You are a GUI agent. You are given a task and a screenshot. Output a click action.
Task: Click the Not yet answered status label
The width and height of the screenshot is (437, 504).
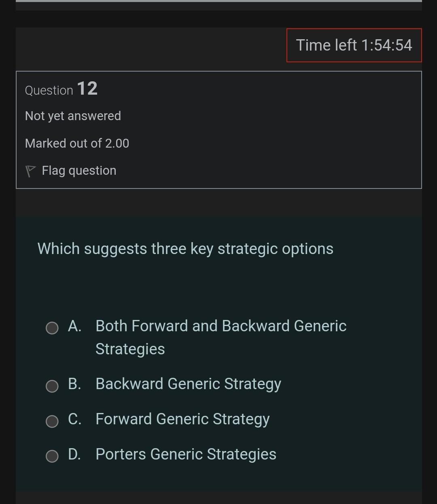(73, 116)
